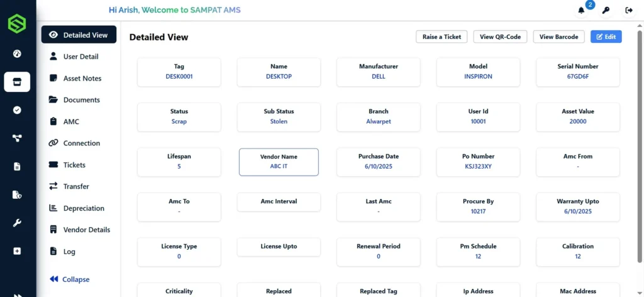Go to the Depreciation section

(x=83, y=208)
